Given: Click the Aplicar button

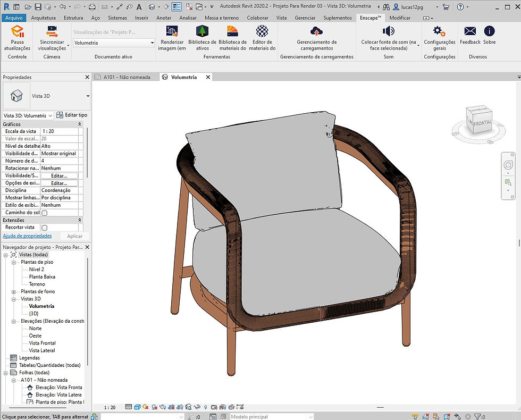Looking at the screenshot, I should click(x=75, y=236).
